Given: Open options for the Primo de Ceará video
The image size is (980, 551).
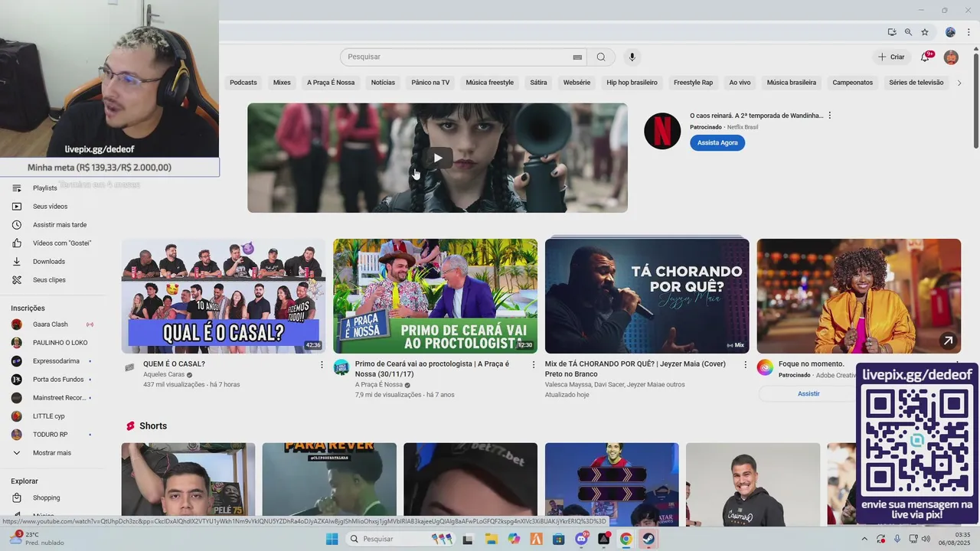Looking at the screenshot, I should coord(534,365).
